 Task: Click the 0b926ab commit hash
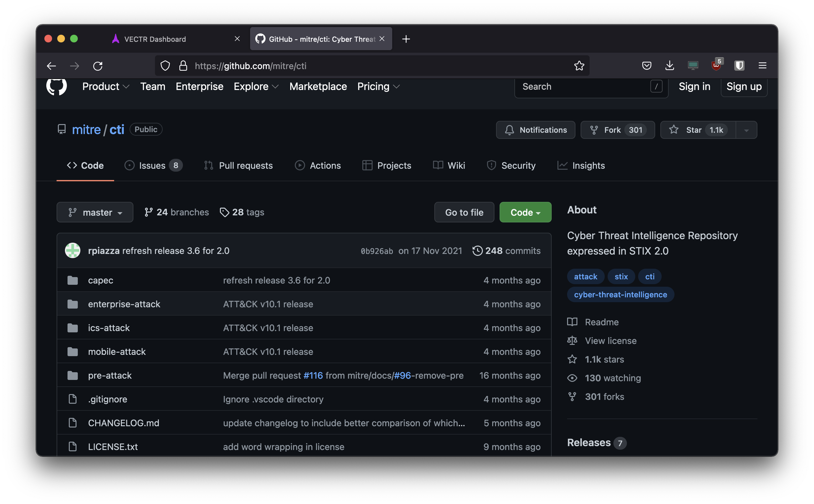[377, 251]
